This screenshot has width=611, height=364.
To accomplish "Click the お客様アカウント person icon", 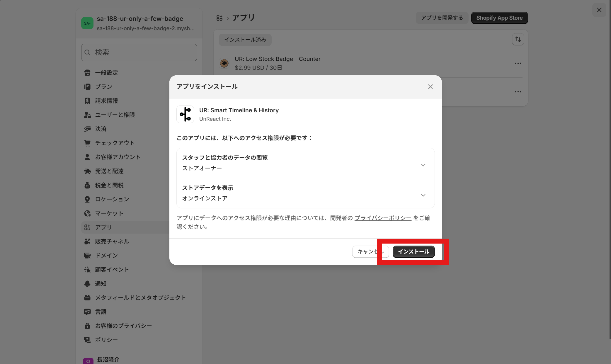I will point(87,157).
